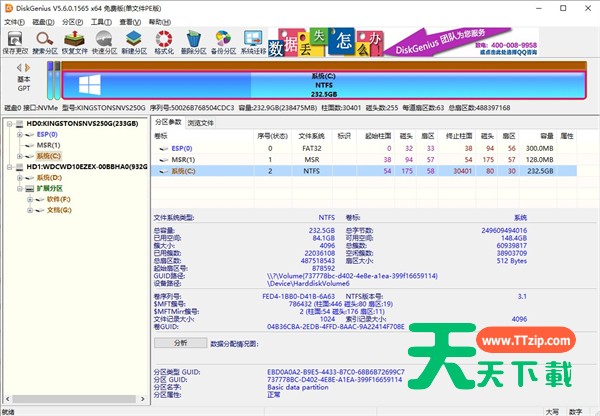Expand the 系统(C:) tree node
The height and width of the screenshot is (416, 600).
(x=20, y=156)
